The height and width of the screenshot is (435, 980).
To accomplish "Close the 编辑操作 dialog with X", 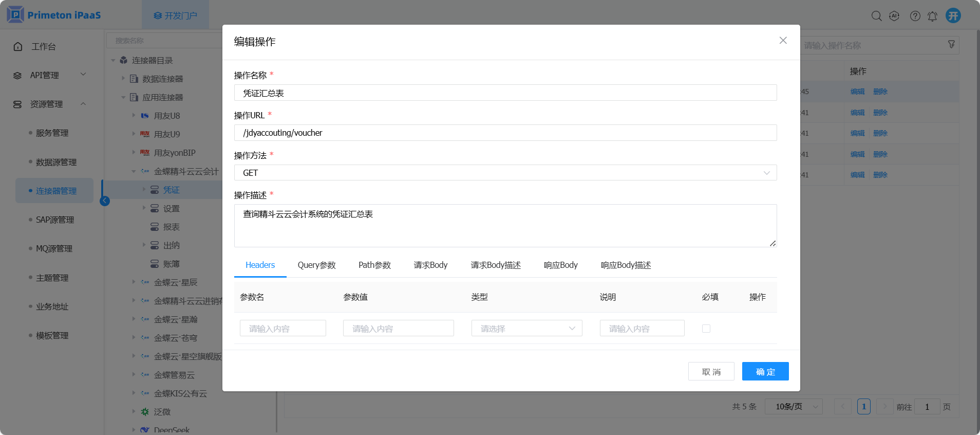I will 783,41.
